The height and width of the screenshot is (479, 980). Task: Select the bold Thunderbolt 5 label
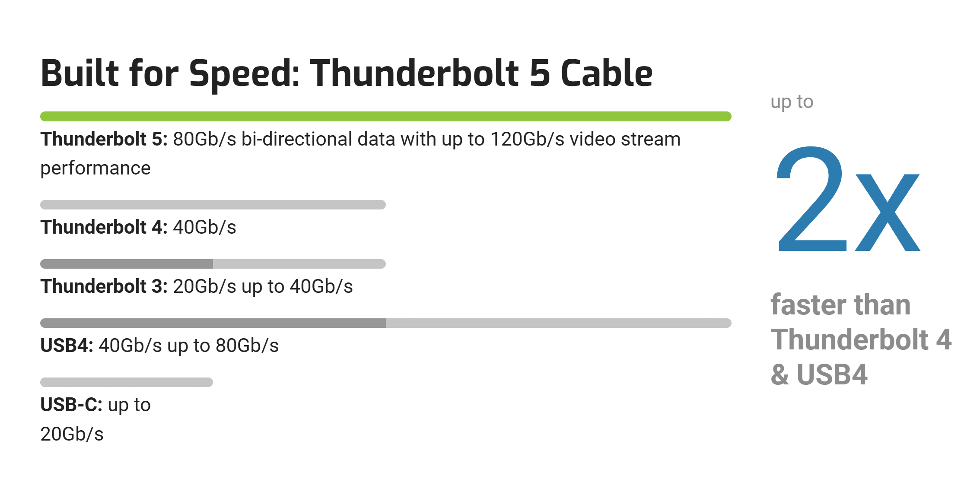point(104,139)
